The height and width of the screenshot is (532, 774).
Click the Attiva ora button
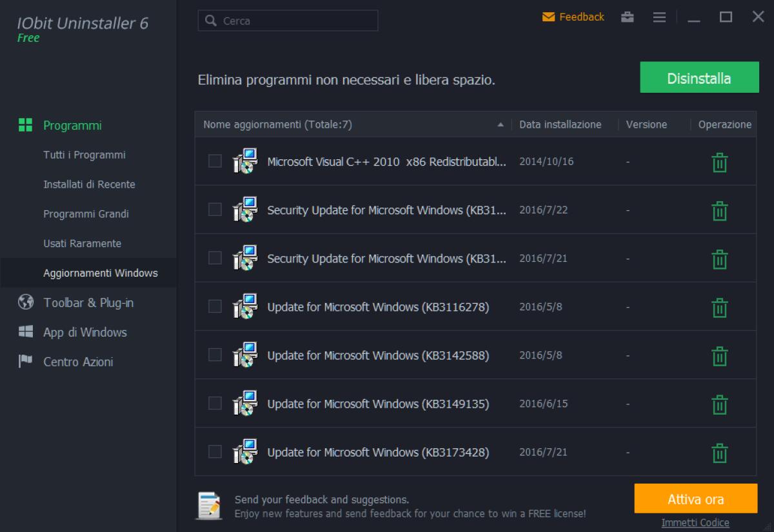696,498
